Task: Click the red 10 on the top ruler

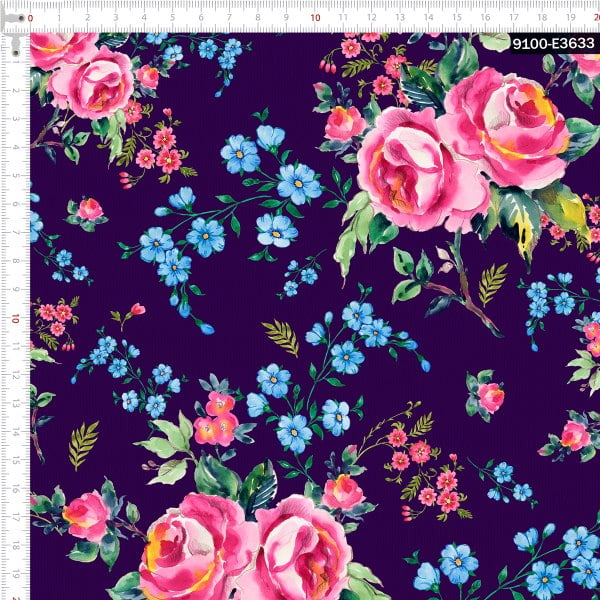Action: [x=315, y=17]
